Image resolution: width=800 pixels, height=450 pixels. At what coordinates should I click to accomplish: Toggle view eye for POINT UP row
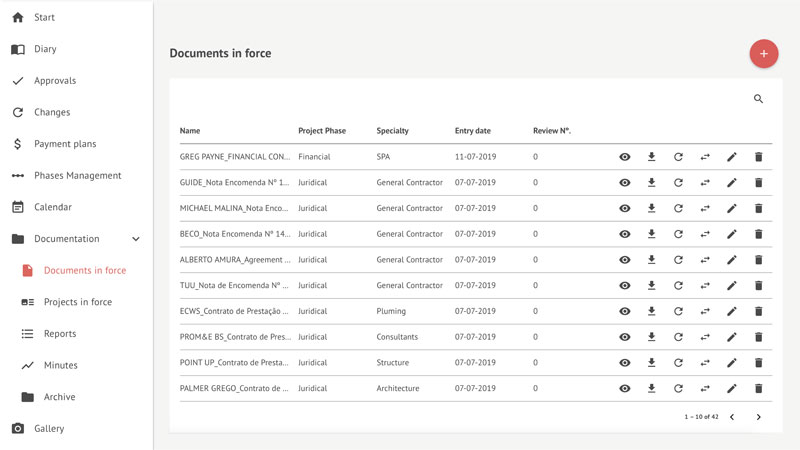[625, 363]
